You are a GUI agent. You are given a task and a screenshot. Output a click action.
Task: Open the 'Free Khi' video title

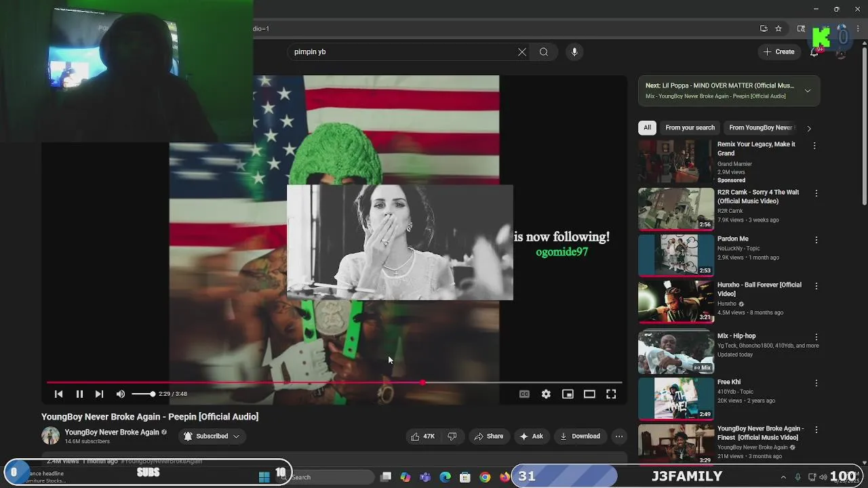click(x=729, y=382)
